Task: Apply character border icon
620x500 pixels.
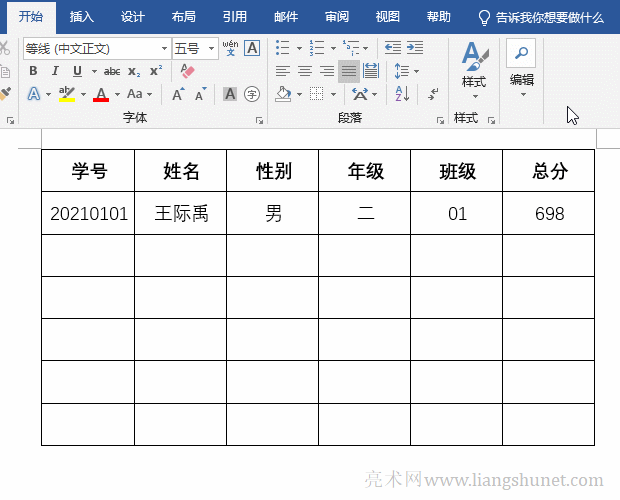Action: click(252, 48)
